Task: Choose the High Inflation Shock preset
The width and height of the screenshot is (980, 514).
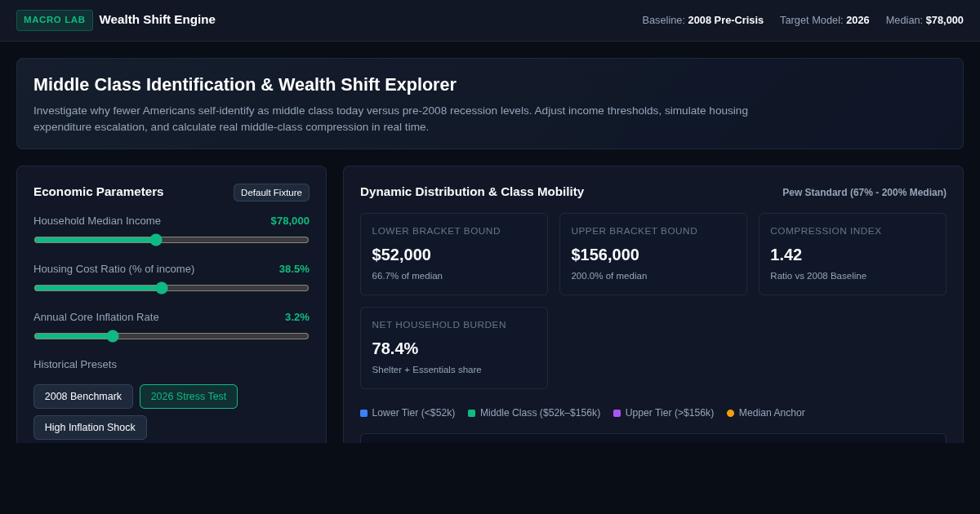Action: pos(90,428)
